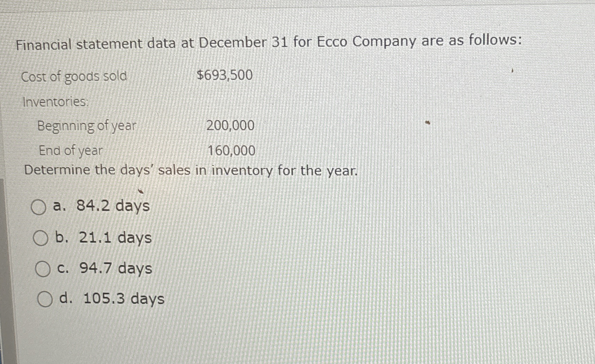Select radio button for option c. 94.7 days
595x364 pixels.
click(x=43, y=268)
